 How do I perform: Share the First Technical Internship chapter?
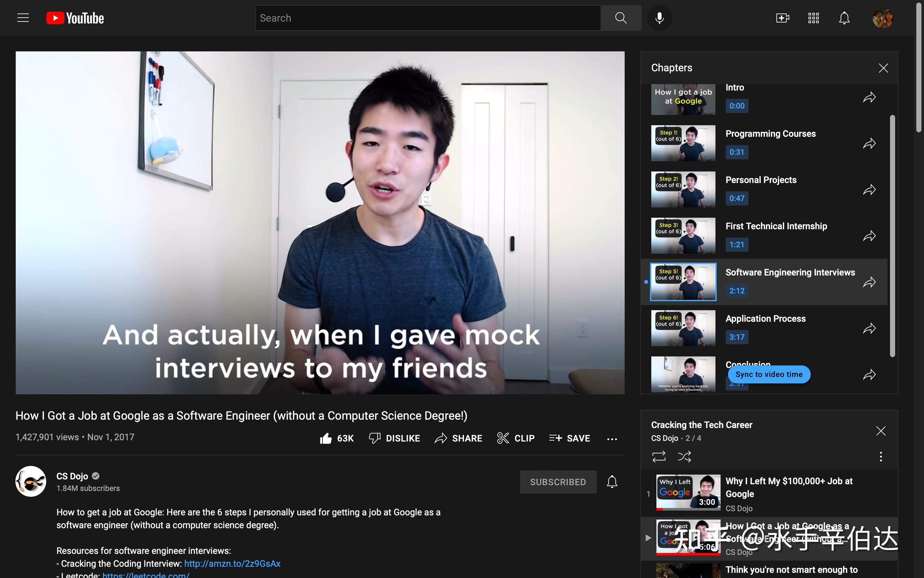869,236
